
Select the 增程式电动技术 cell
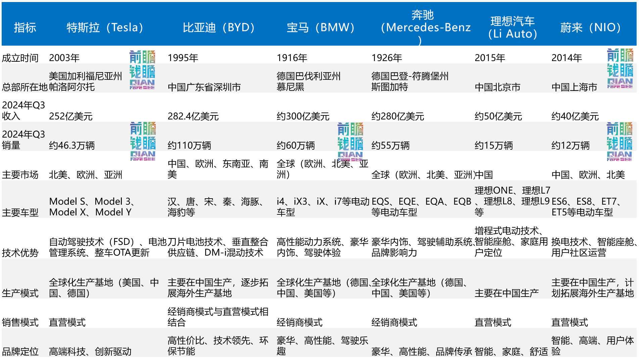(511, 242)
